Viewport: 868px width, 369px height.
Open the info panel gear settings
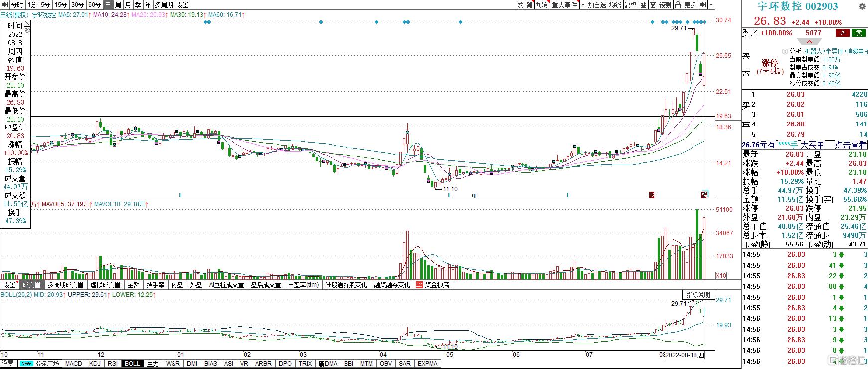coord(27,30)
